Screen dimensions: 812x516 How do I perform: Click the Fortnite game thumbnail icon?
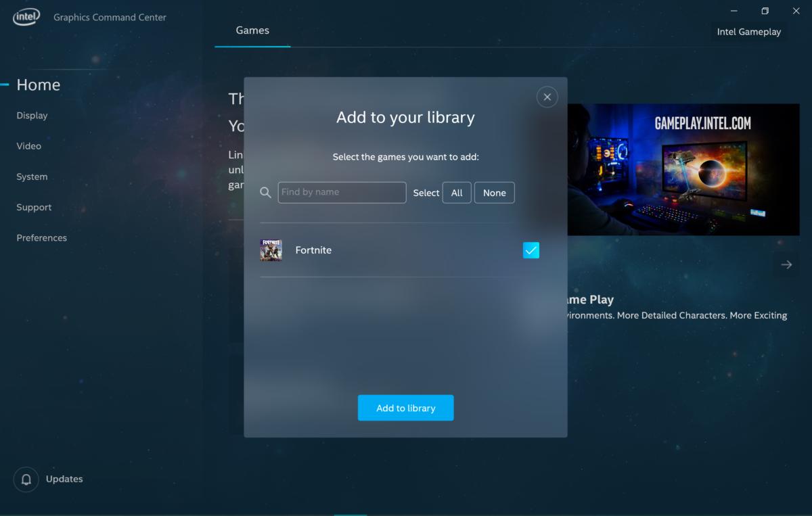(x=271, y=250)
